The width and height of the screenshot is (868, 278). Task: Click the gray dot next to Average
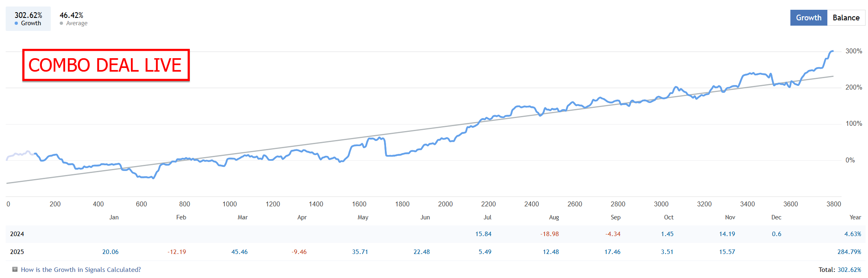(61, 23)
